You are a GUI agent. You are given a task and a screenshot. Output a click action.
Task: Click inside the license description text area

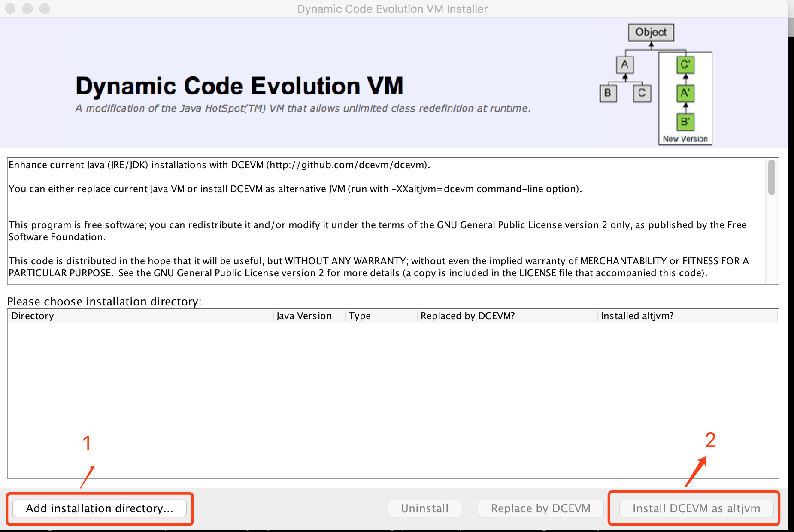(386, 221)
